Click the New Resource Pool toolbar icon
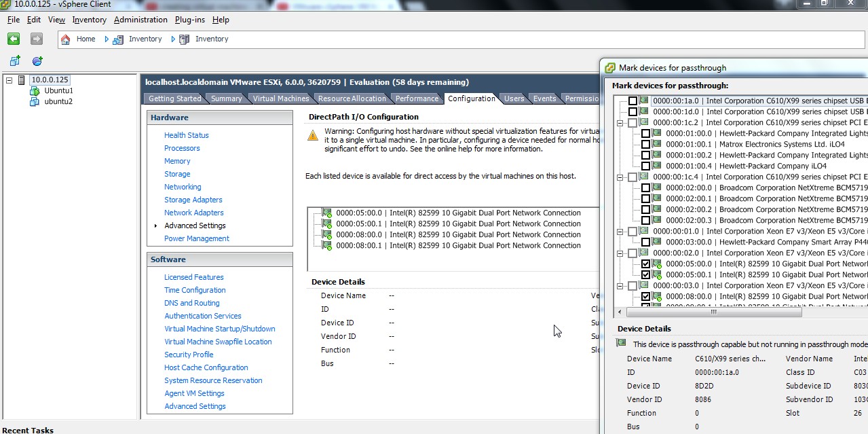 click(37, 61)
